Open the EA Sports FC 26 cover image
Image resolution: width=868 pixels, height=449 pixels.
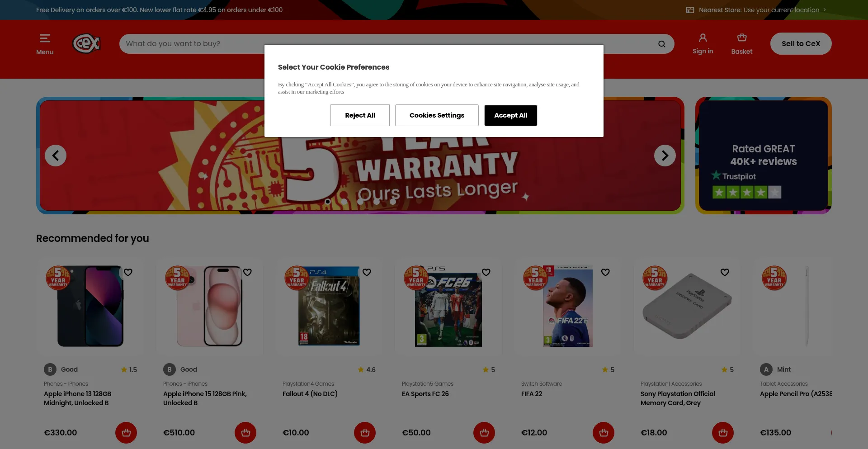click(x=448, y=306)
